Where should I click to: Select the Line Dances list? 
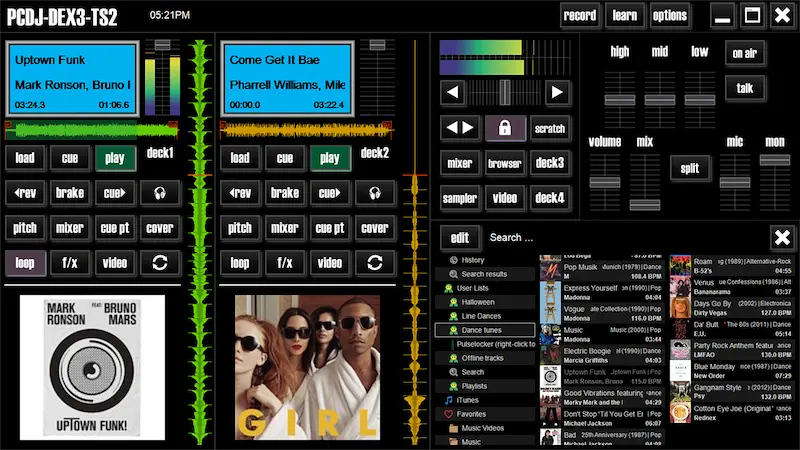[481, 316]
